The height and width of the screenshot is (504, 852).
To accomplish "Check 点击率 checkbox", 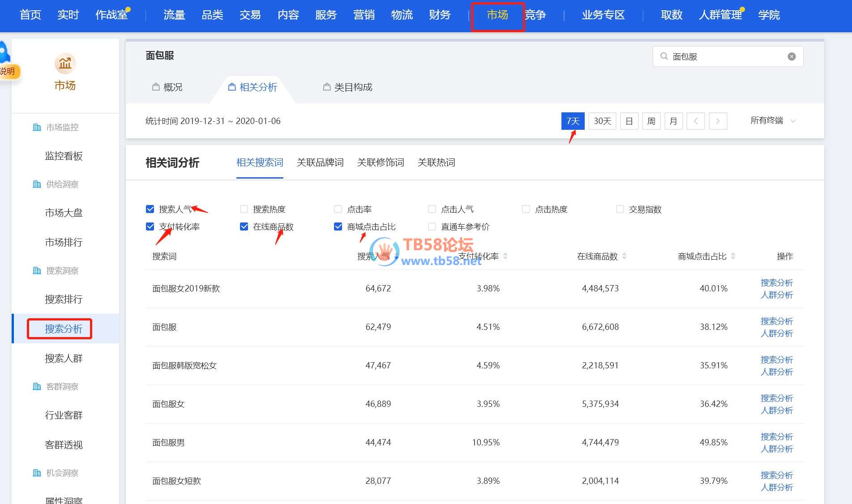I will 338,209.
